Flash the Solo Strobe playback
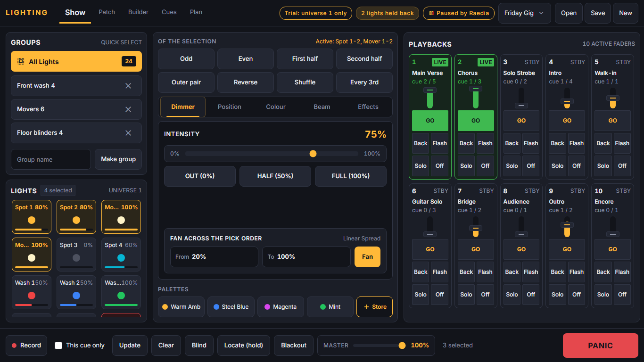Viewport: 644px width, 362px height. tap(531, 143)
